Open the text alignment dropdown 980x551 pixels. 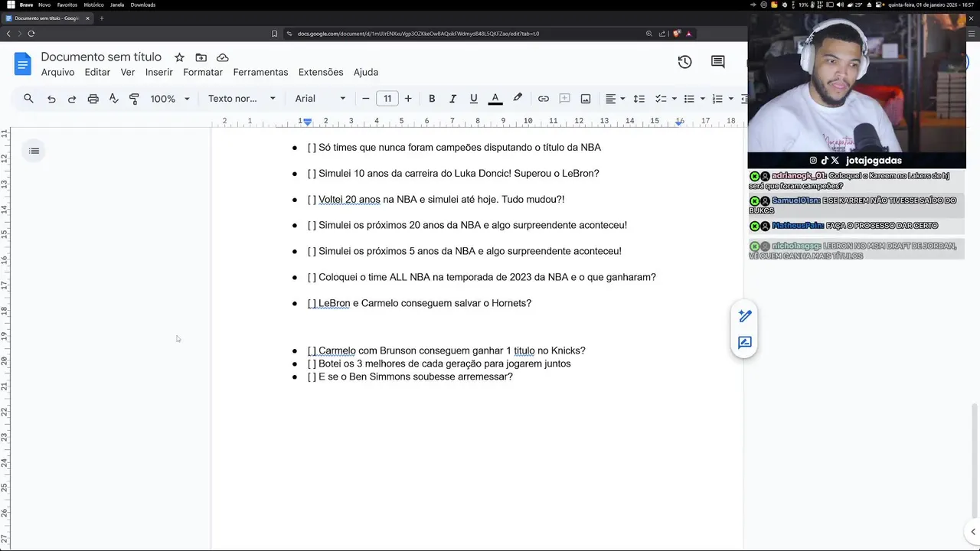point(616,99)
